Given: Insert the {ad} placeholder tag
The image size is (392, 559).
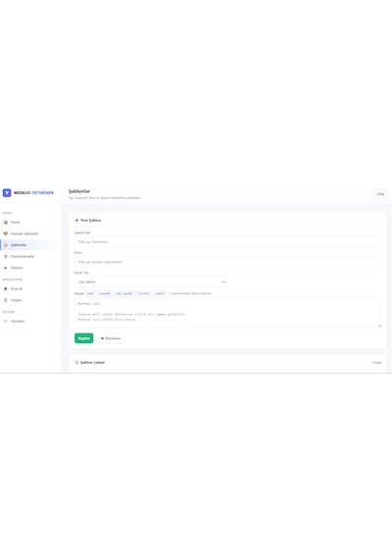Looking at the screenshot, I should coord(90,293).
